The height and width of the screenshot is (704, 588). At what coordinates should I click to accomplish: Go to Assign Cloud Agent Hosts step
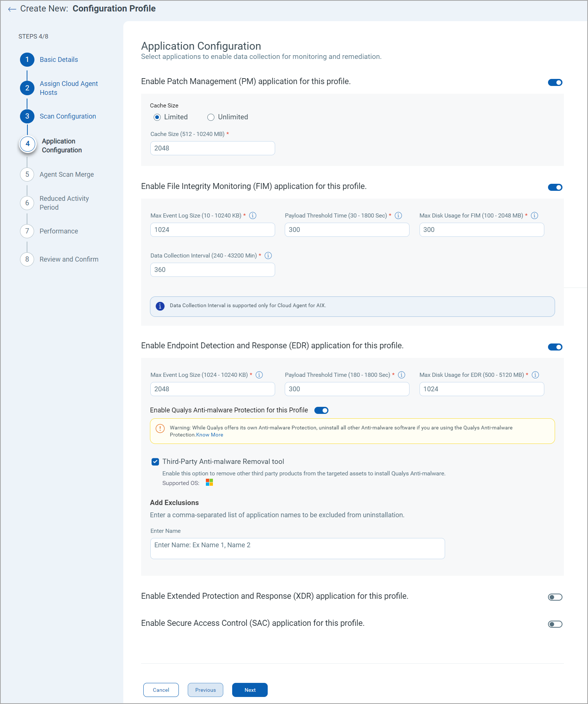[x=69, y=88]
